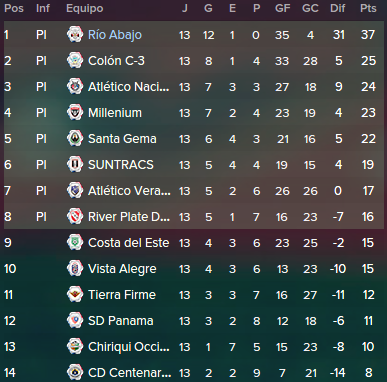
Task: Open the Río Abajo team link
Action: [115, 35]
